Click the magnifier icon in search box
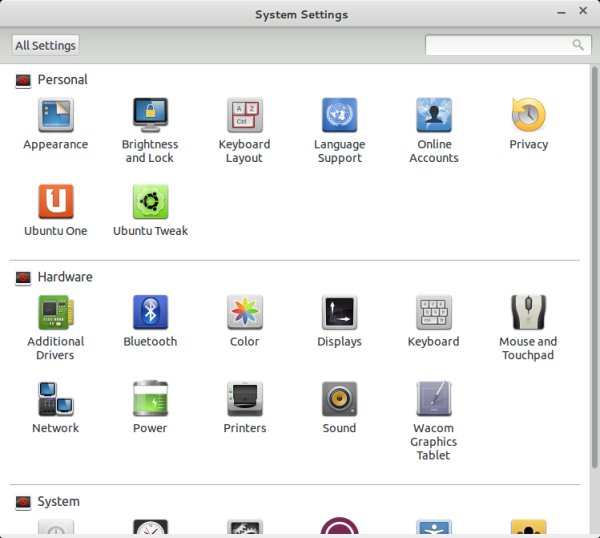The height and width of the screenshot is (538, 600). tap(578, 45)
